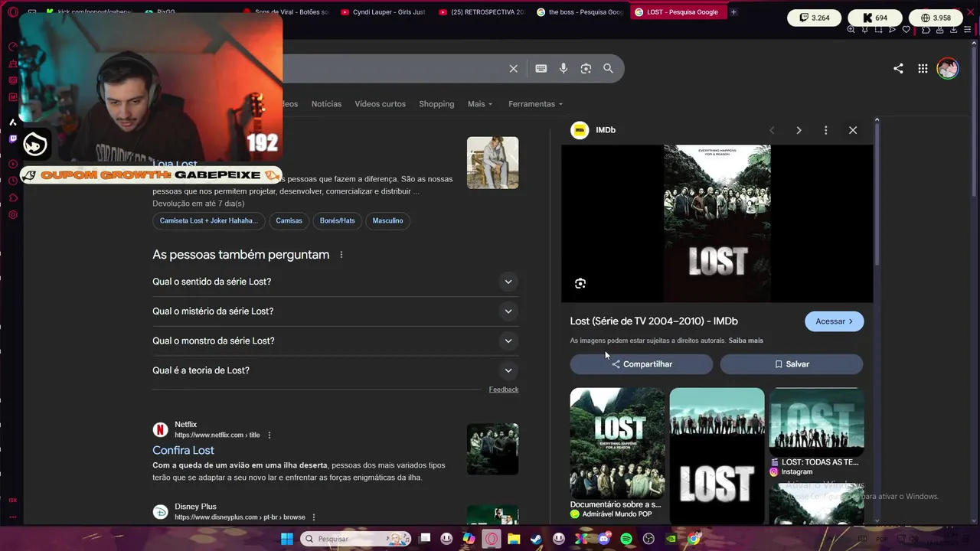The image size is (980, 551).
Task: Click the zoom magnifier in the address bar
Action: 851,30
